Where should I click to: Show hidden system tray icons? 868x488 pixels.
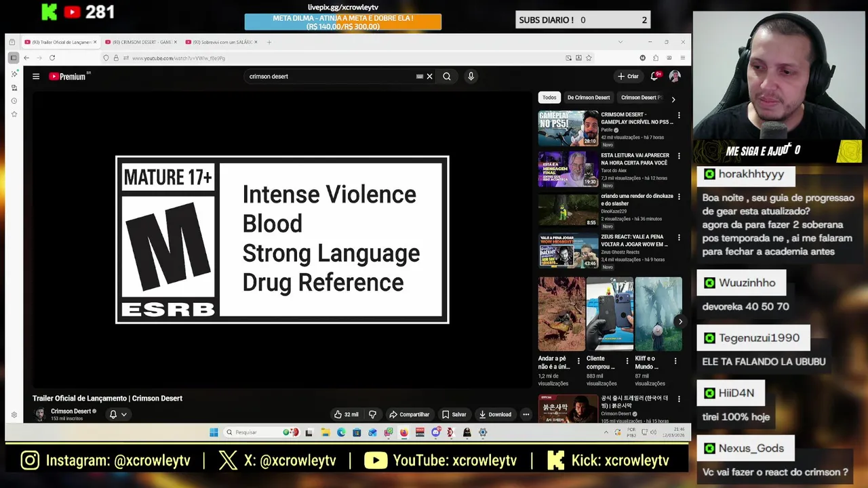606,432
